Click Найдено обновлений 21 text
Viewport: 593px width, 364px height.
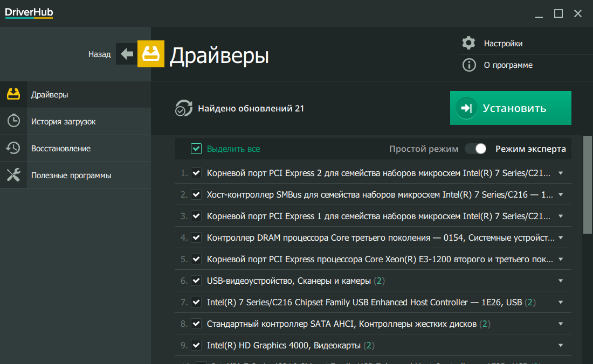(x=251, y=108)
